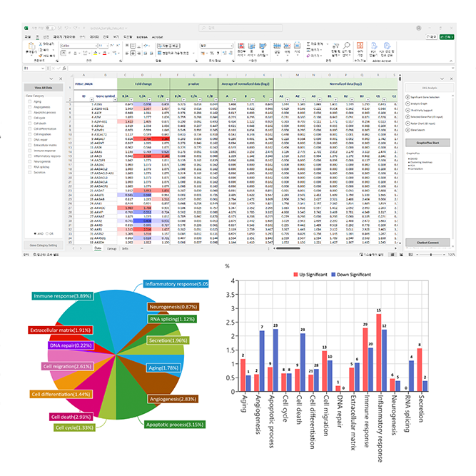Check the Secretion checkbox

coord(30,173)
